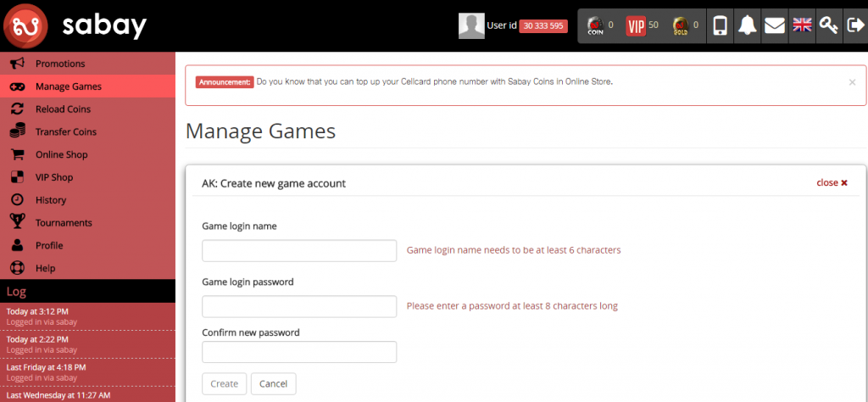Go to Reload Coins page

tap(63, 109)
